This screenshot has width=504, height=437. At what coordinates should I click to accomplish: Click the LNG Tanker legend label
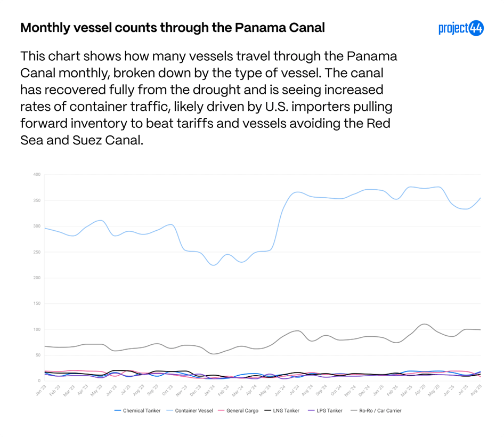pos(286,411)
